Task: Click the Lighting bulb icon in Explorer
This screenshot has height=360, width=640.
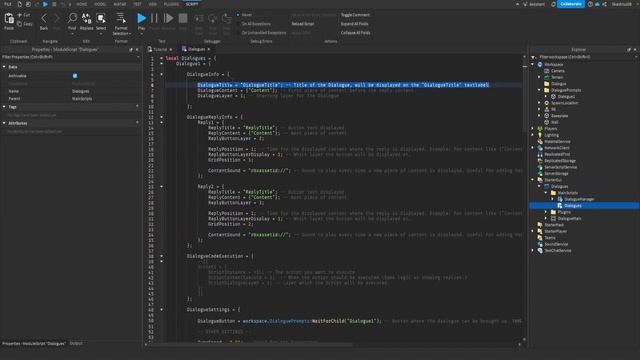Action: 540,135
